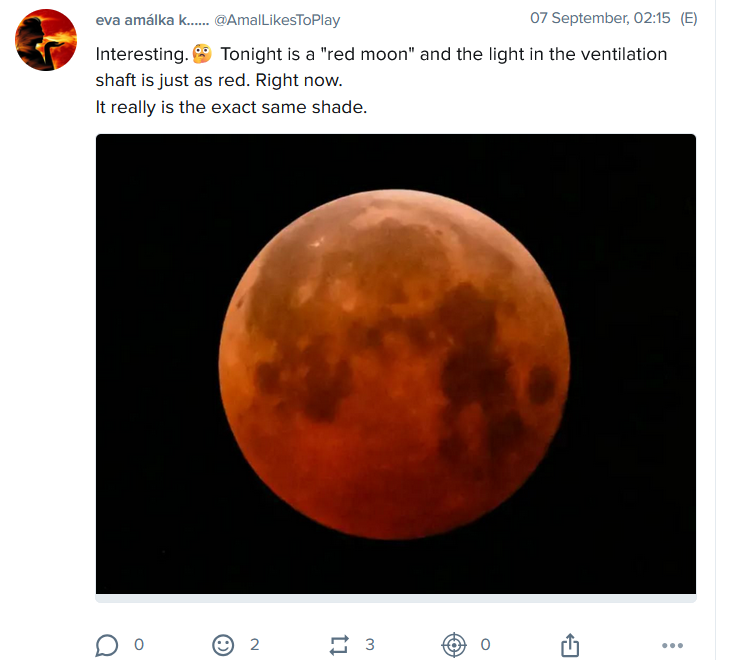Screen dimensions: 733x660
Task: Click the crosshair target icon
Action: 454,645
